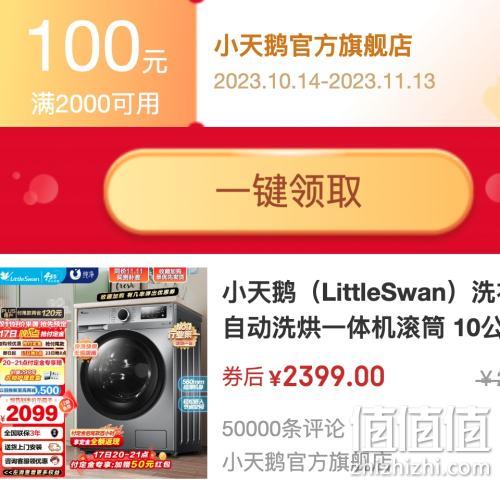Click the 付定金专享 50元红包 banner
The width and height of the screenshot is (500, 485).
[121, 460]
